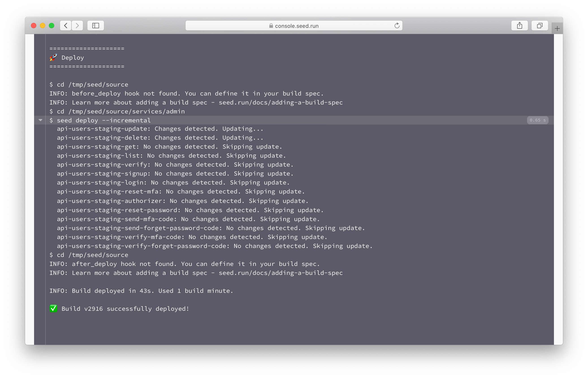
Task: Click the api-users-staging-delete log line
Action: pos(160,138)
